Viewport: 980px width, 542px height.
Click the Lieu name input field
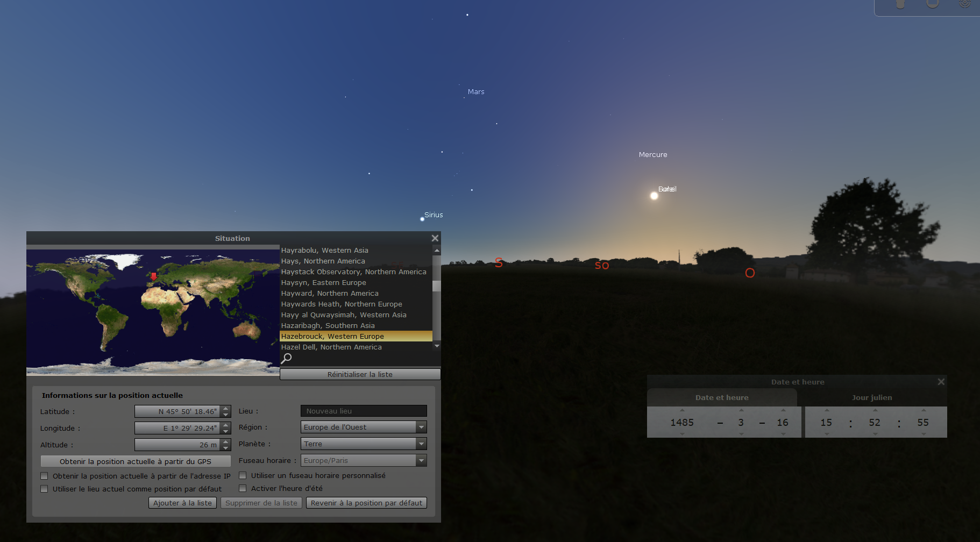pos(364,411)
